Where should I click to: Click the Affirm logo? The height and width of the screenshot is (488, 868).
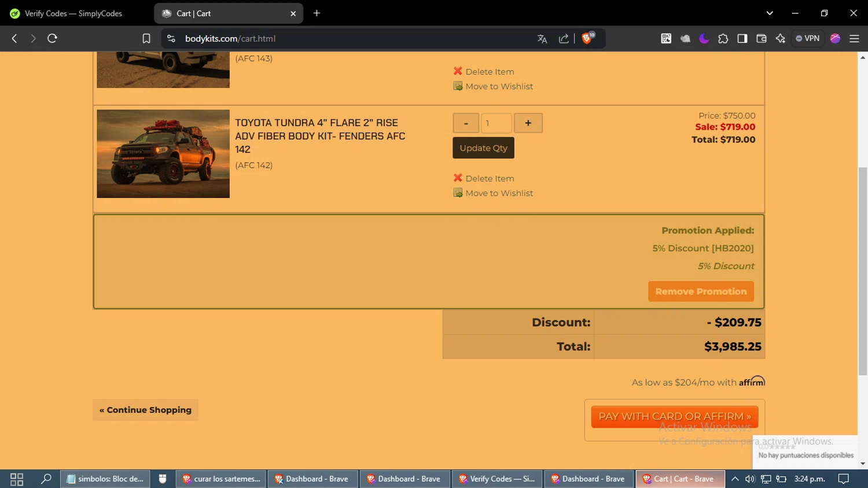point(752,381)
